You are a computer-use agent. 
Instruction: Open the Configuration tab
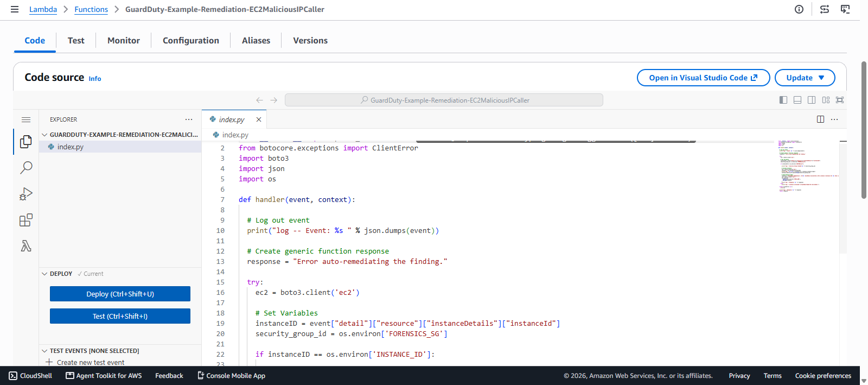(x=191, y=41)
